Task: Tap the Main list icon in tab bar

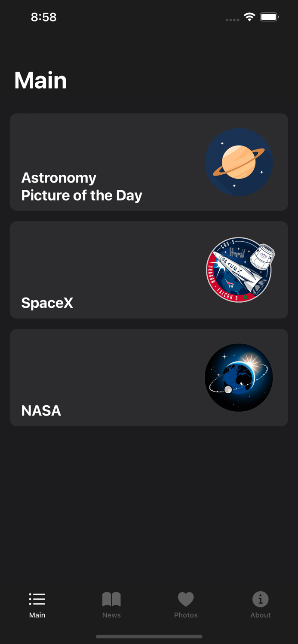Action: [x=37, y=598]
